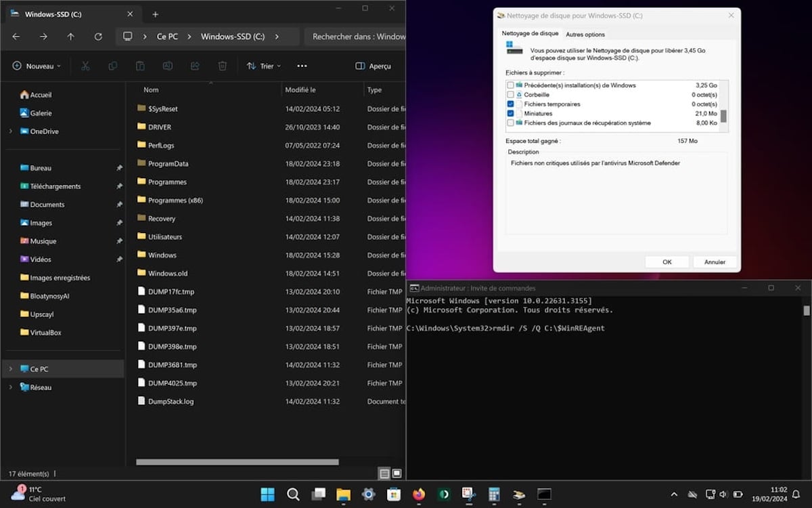This screenshot has height=508, width=812.
Task: Click the Rechercher dans search field
Action: 355,37
